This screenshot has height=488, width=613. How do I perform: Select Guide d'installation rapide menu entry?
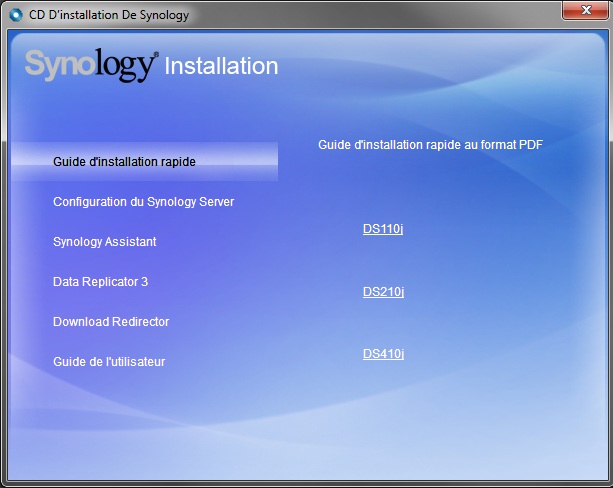tap(145, 161)
